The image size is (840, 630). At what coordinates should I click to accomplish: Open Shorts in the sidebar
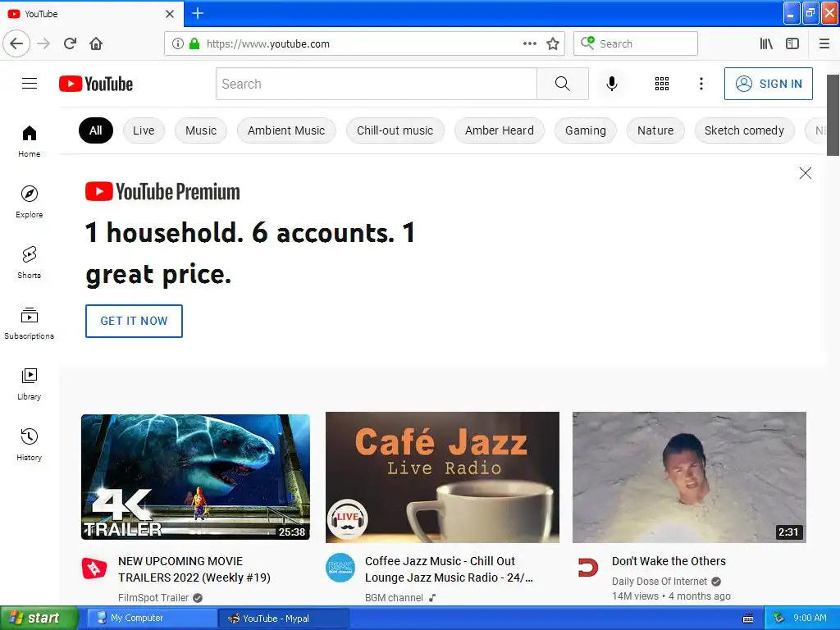tap(29, 262)
